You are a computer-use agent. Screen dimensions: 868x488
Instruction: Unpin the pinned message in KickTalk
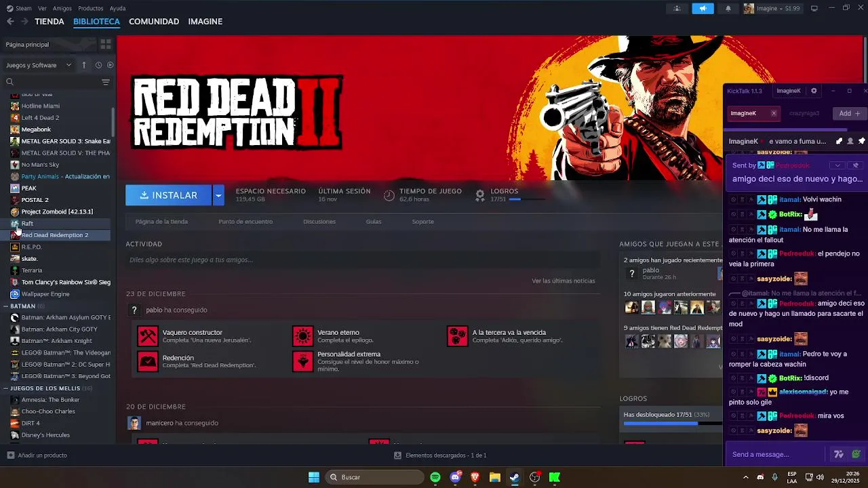[x=856, y=165]
